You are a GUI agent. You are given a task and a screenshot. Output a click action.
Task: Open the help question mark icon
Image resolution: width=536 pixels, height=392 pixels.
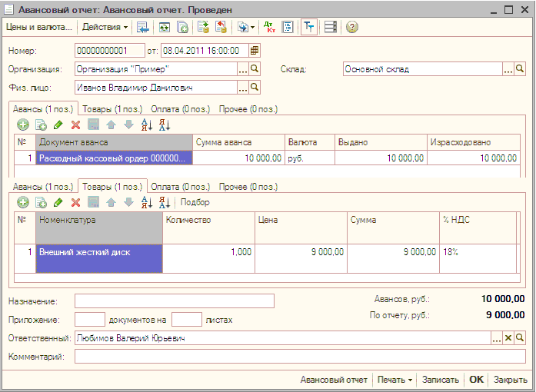click(x=352, y=27)
